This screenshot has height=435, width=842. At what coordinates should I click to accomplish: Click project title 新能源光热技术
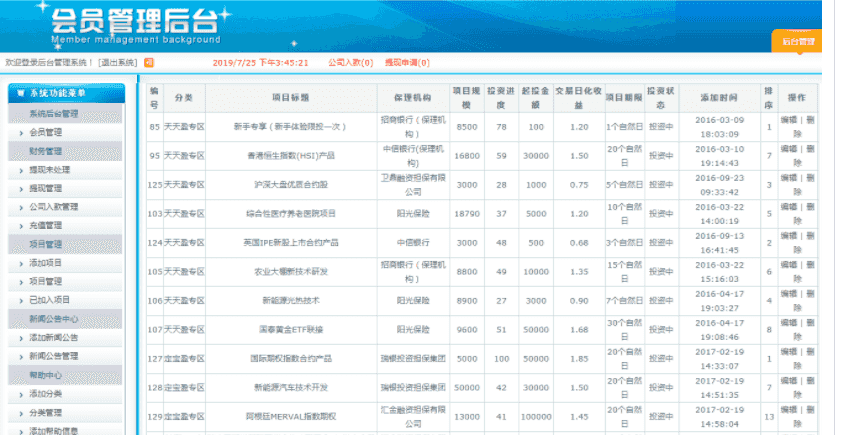[291, 301]
